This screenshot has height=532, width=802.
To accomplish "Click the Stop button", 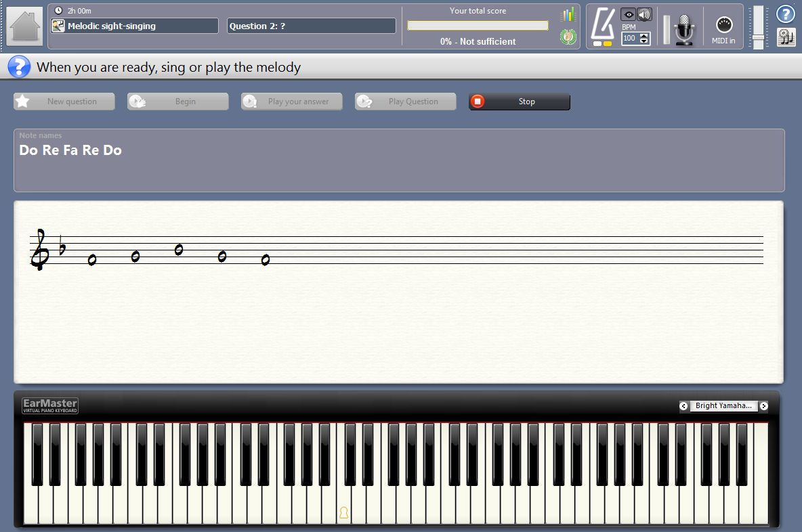I will coord(519,101).
